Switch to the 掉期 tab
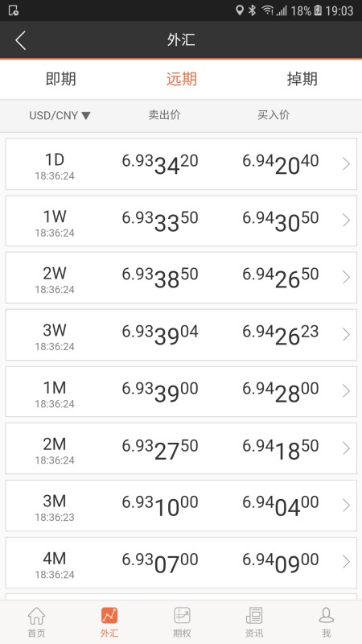 (302, 79)
